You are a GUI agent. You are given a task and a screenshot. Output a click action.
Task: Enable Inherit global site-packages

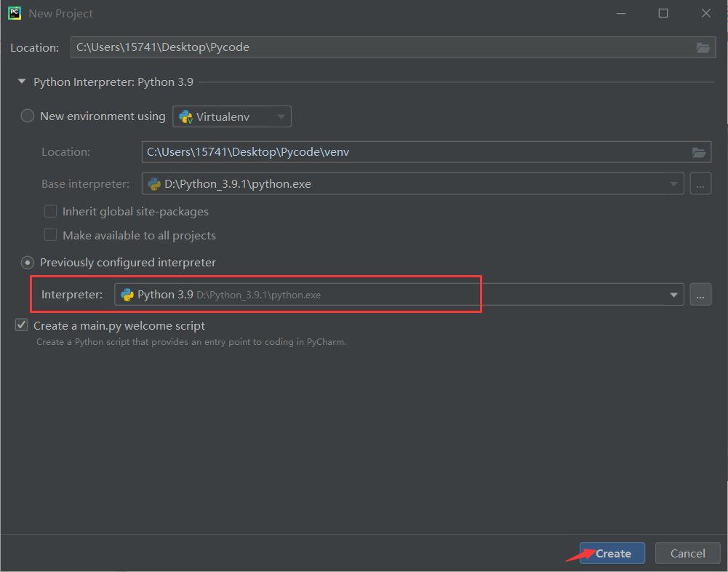50,212
